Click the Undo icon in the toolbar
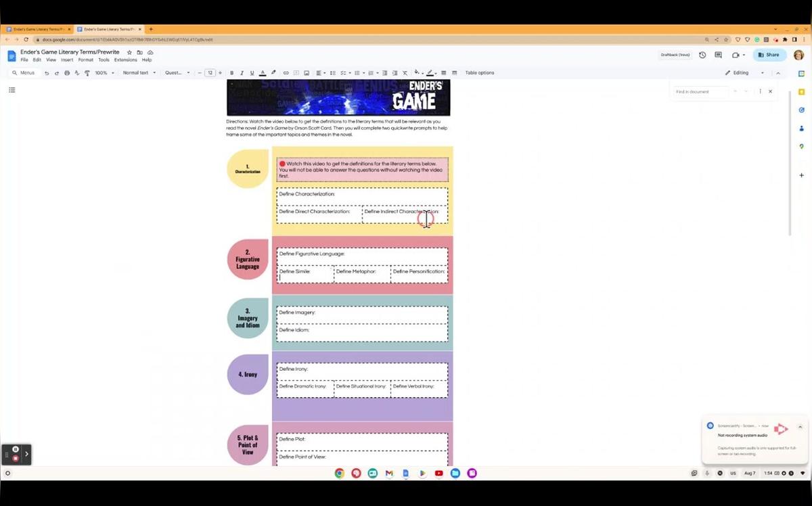This screenshot has width=812, height=506. pyautogui.click(x=47, y=73)
